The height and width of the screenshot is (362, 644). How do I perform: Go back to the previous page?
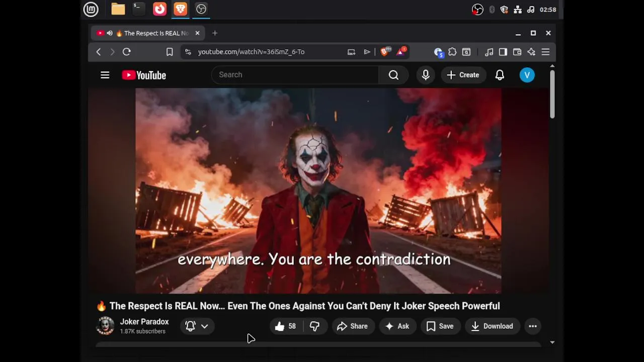99,52
